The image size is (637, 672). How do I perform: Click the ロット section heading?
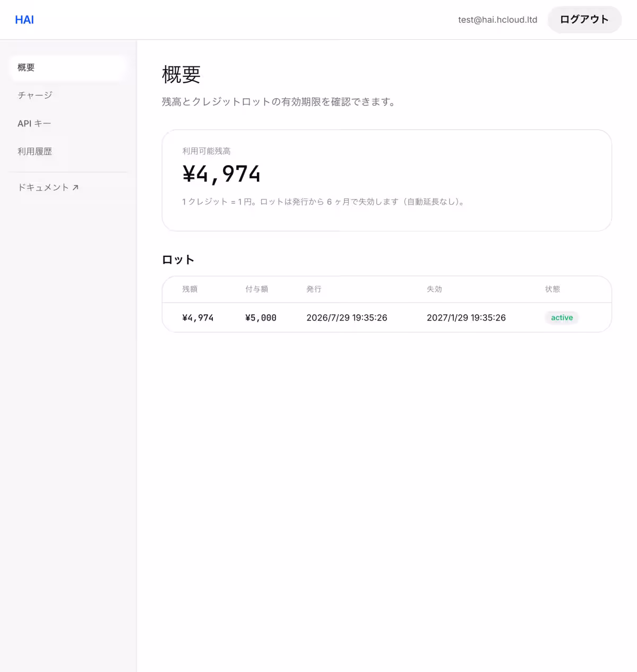(178, 260)
